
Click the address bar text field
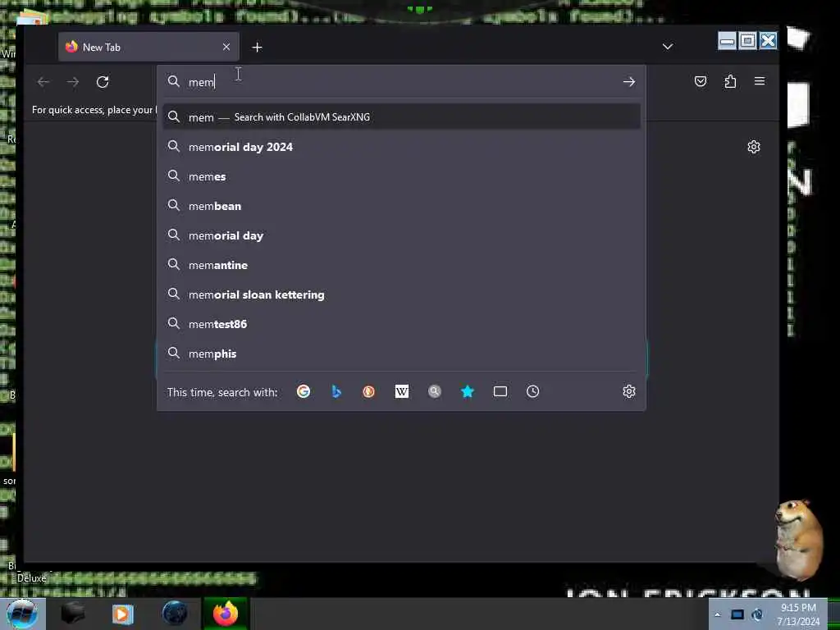click(400, 82)
